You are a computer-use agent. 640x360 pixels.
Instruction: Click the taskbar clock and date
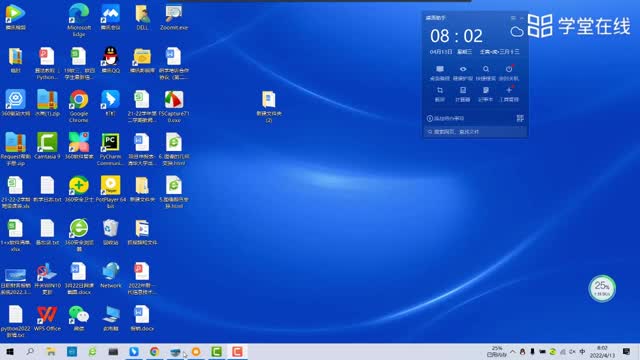[602, 351]
